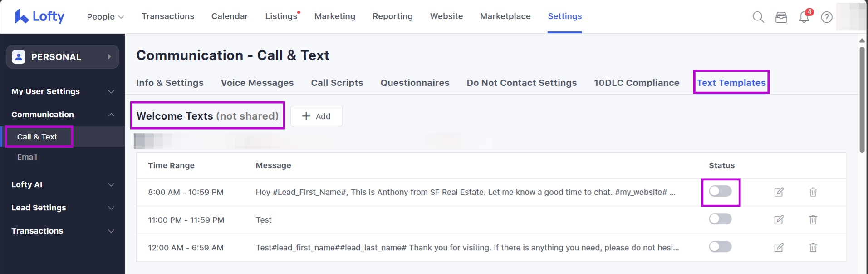Toggle status for the 11:00 PM text
Image resolution: width=868 pixels, height=274 pixels.
pos(720,219)
